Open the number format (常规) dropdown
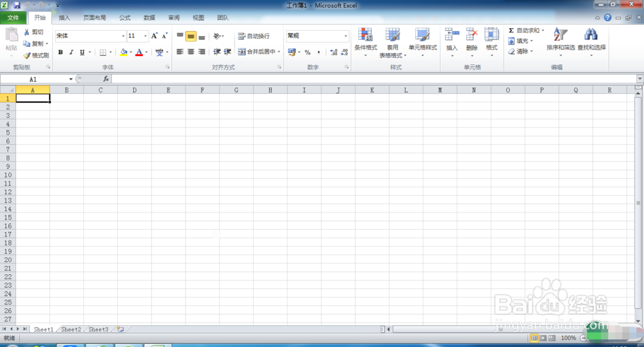The image size is (644, 347). [x=345, y=36]
